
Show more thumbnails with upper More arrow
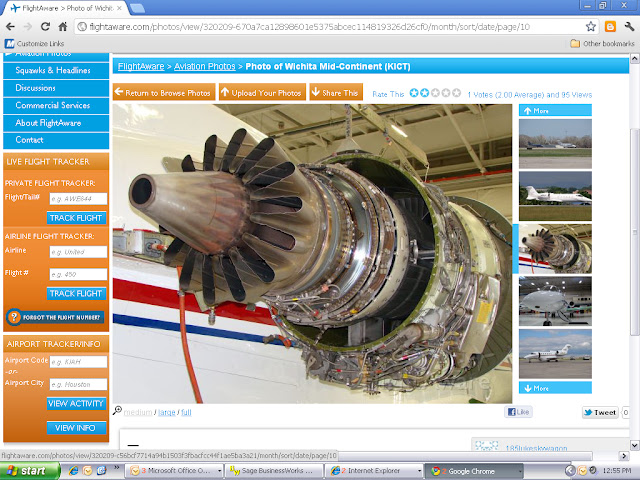555,110
